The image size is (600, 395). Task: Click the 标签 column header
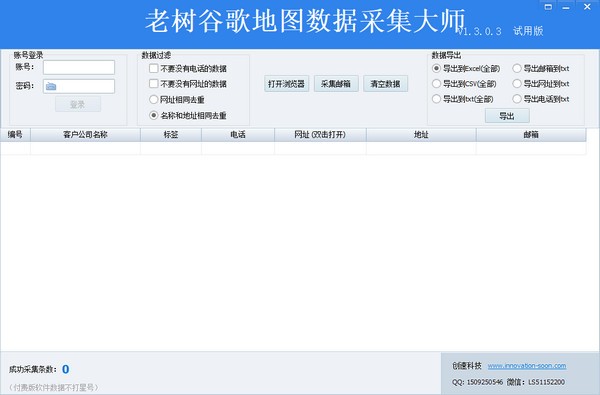[171, 135]
